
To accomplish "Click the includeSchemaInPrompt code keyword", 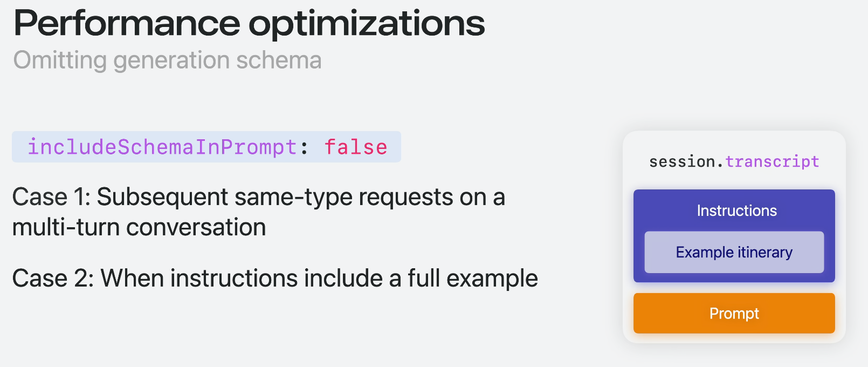I will click(x=162, y=147).
